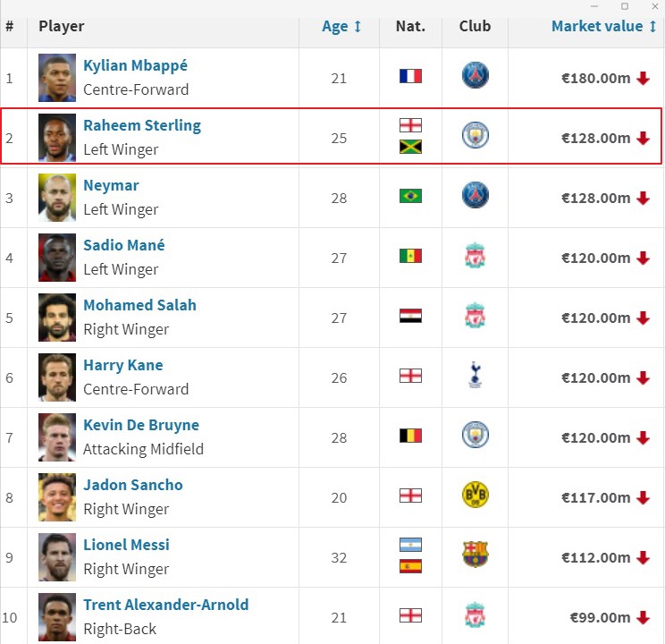665x644 pixels.
Task: Click the Belgium flag beside Kevin De Bruyne
Action: coord(410,436)
